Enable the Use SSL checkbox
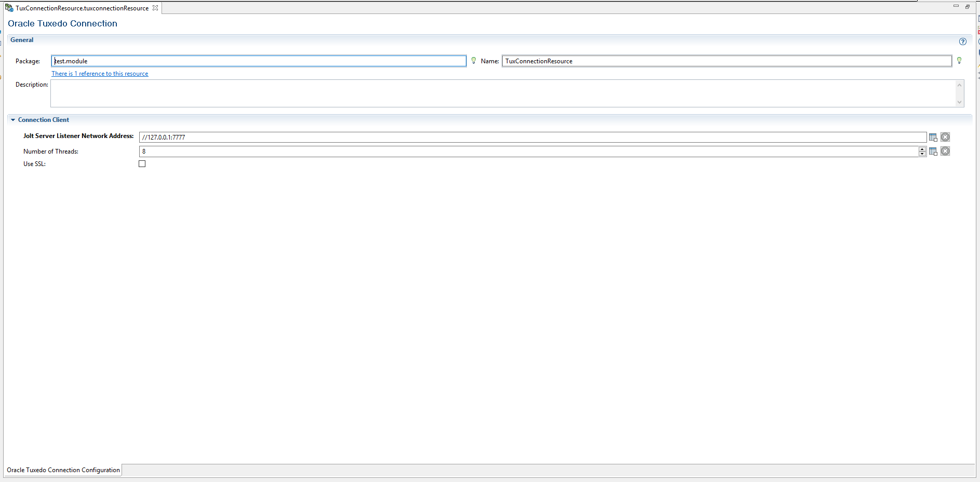Viewport: 980px width, 482px height. (x=142, y=164)
